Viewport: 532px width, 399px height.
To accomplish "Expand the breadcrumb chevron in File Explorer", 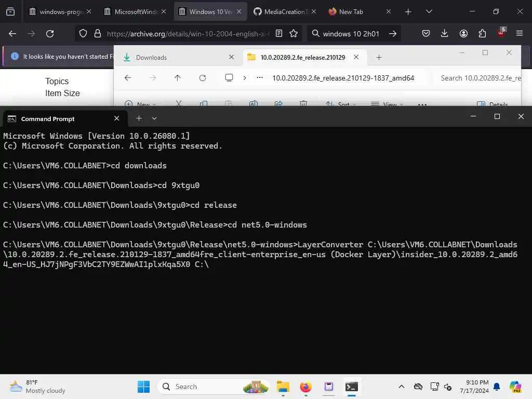I will click(245, 78).
